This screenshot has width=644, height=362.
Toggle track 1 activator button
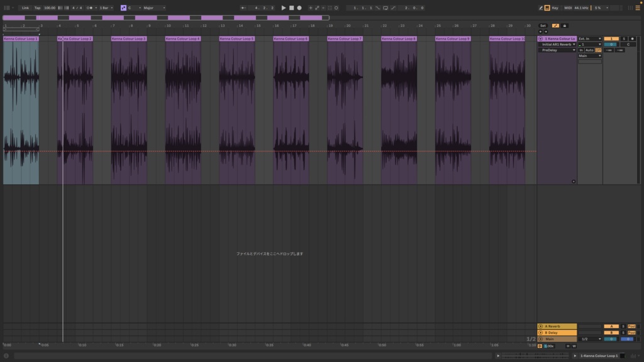[611, 38]
